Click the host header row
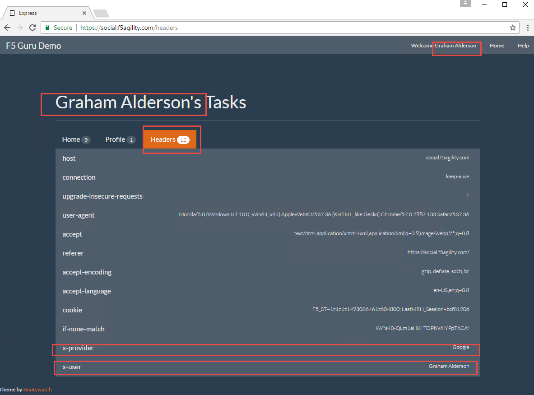534x395 pixels. (268, 158)
